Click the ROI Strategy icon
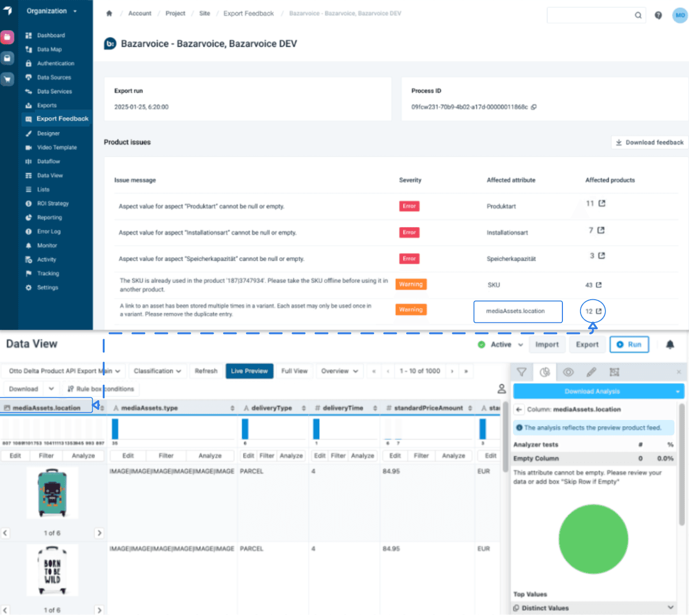 [29, 203]
